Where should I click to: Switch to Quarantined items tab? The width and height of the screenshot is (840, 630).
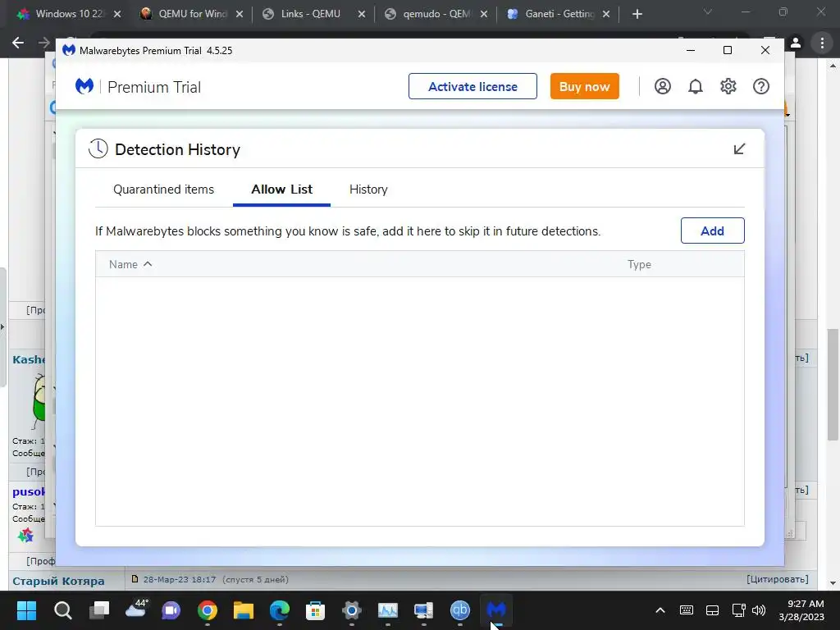[x=163, y=189]
